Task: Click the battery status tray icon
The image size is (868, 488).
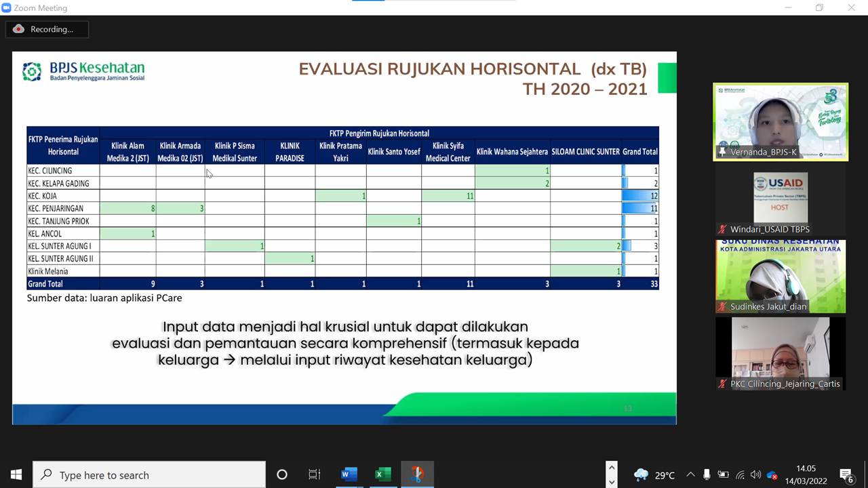Action: pyautogui.click(x=724, y=475)
